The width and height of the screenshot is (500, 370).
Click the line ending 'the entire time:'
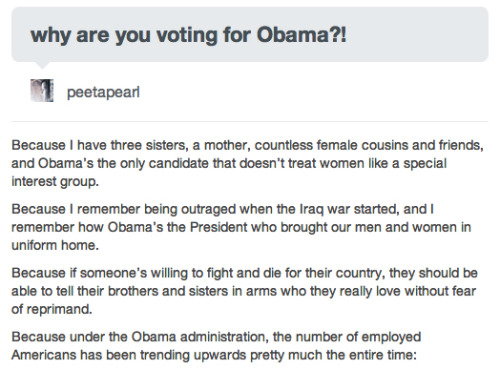pyautogui.click(x=214, y=355)
